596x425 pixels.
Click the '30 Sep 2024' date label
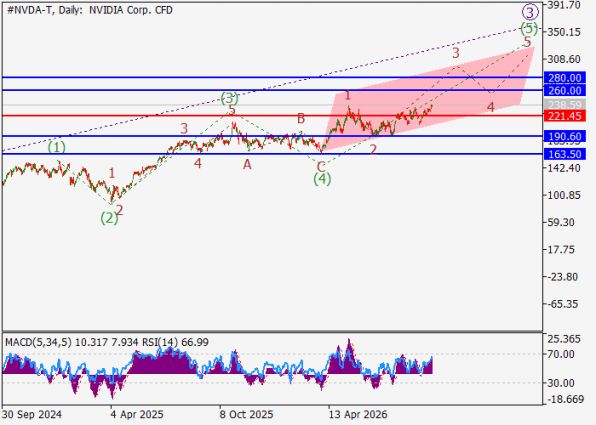(x=32, y=414)
